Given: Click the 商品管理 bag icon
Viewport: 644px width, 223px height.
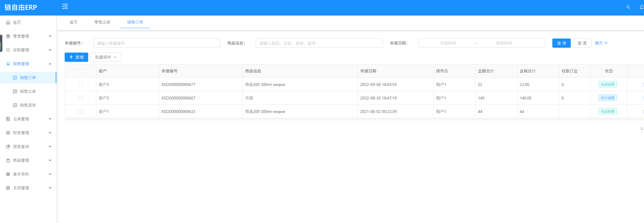Looking at the screenshot, I should (x=8, y=160).
